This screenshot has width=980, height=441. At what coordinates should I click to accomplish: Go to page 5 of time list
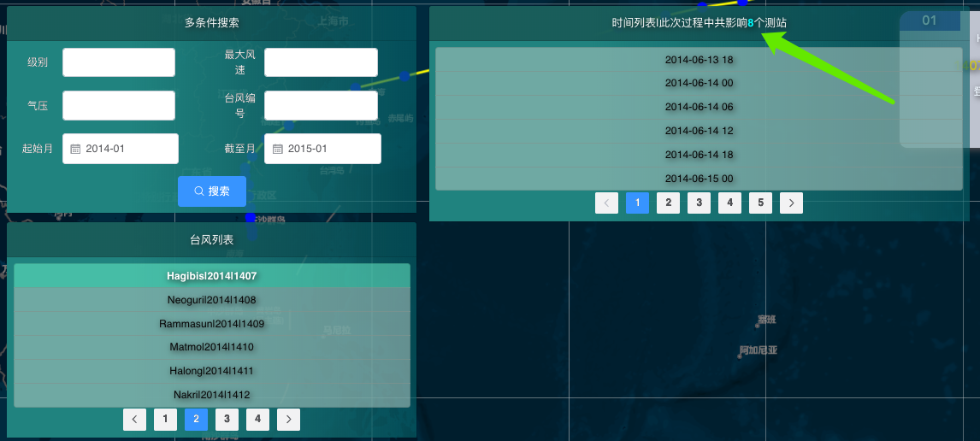tap(760, 203)
